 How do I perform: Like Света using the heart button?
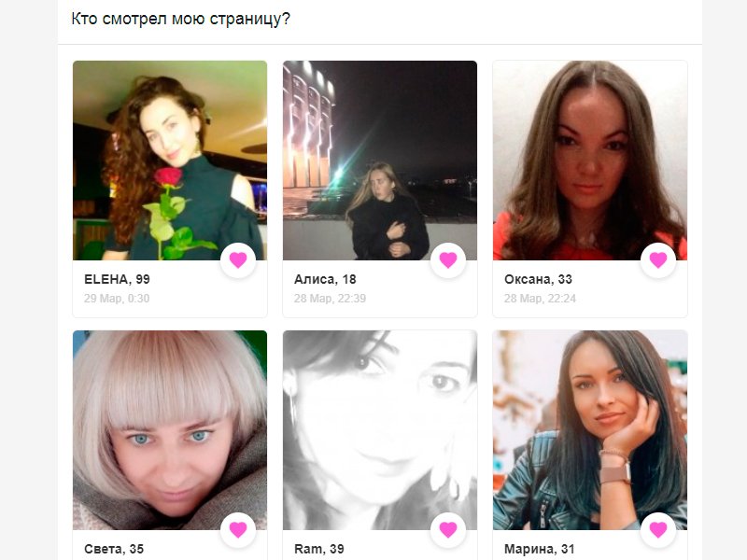[x=238, y=529]
